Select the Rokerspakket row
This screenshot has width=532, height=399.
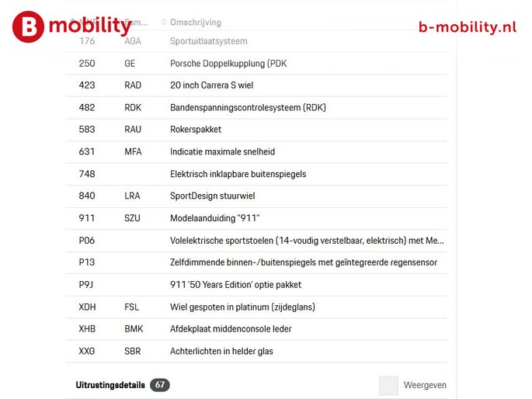pos(196,130)
